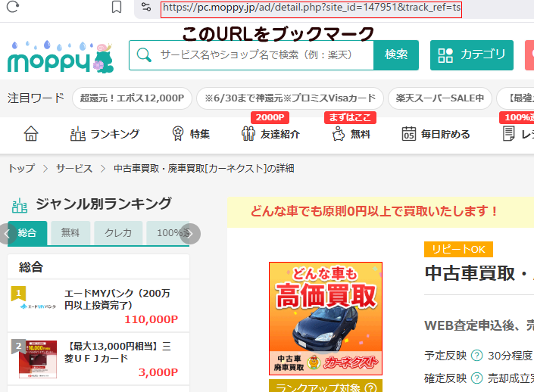Open the site settings icon beside the URL
This screenshot has height=392, width=534.
tap(146, 7)
